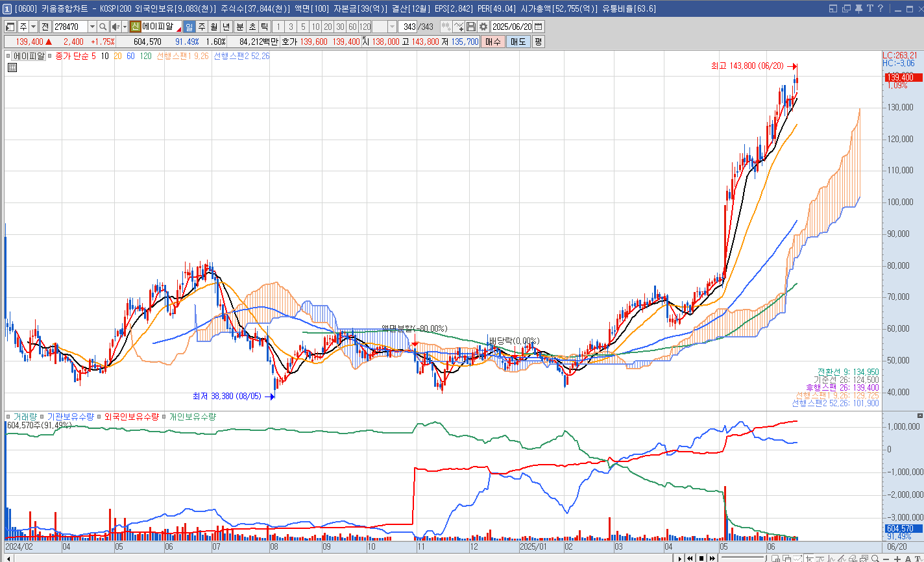Open the calendar date picker icon

point(538,27)
